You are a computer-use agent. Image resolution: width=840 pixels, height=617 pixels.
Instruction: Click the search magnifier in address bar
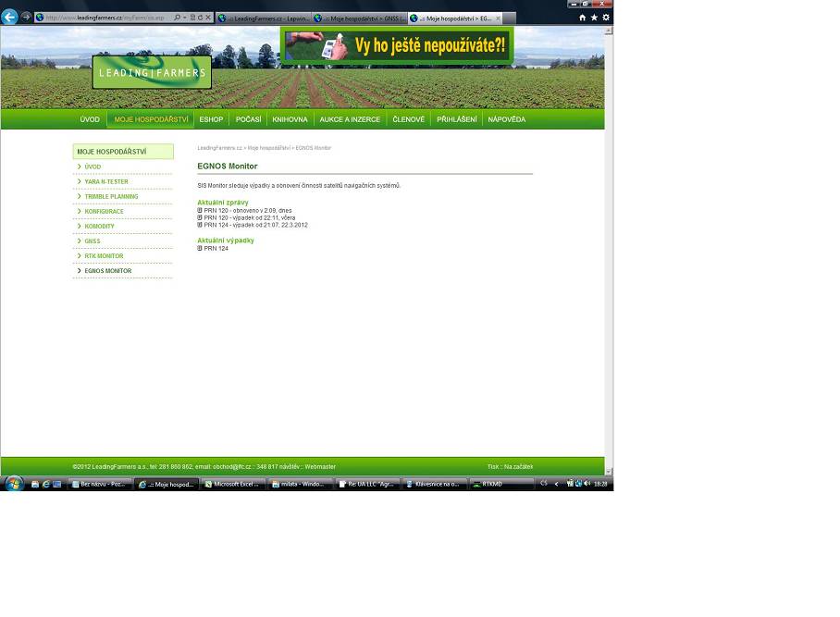tap(178, 18)
